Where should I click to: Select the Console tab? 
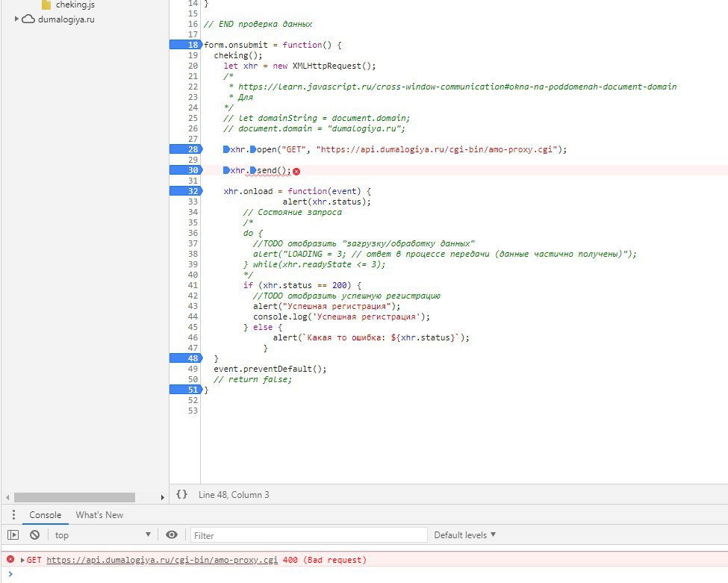click(45, 515)
